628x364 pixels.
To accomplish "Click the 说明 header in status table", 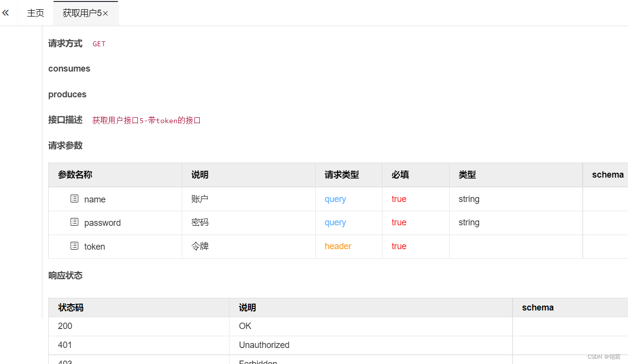I will coord(247,308).
